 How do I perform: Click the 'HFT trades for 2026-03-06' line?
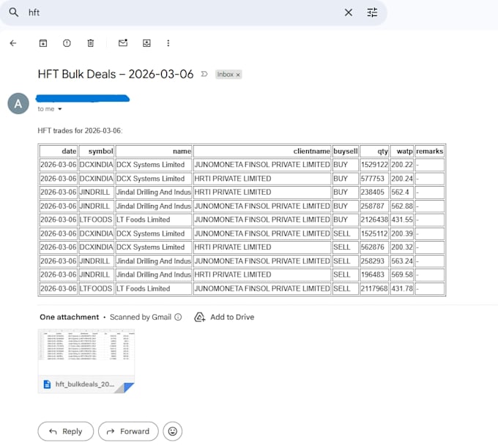pos(80,131)
